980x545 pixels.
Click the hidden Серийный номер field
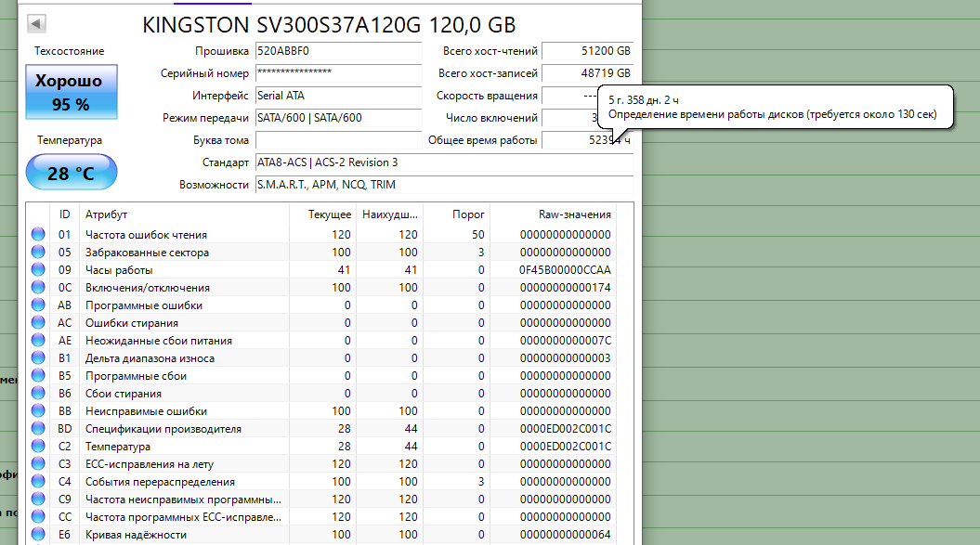[x=339, y=73]
